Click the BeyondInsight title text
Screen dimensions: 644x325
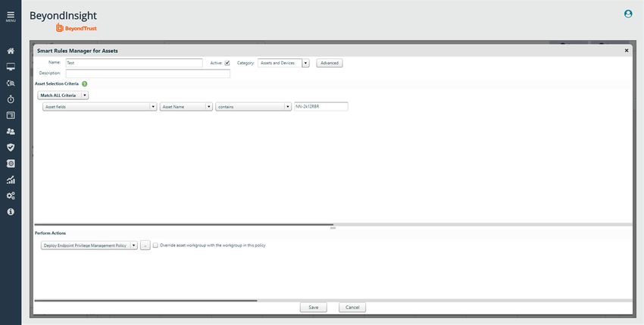click(x=63, y=16)
